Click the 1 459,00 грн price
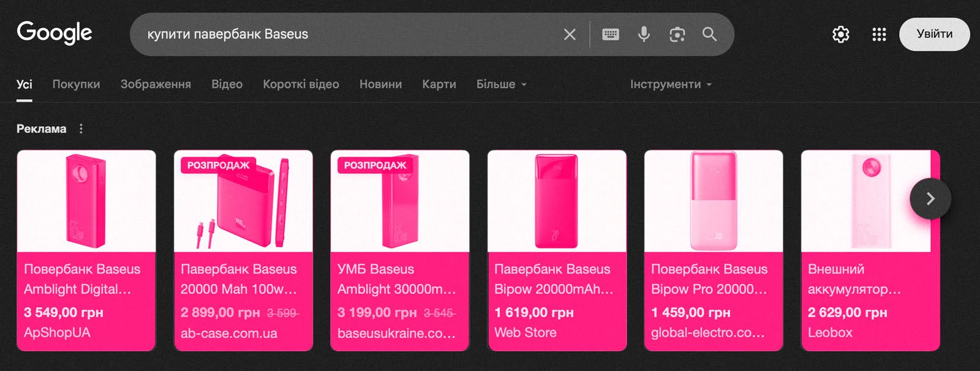The height and width of the screenshot is (371, 980). pyautogui.click(x=691, y=312)
